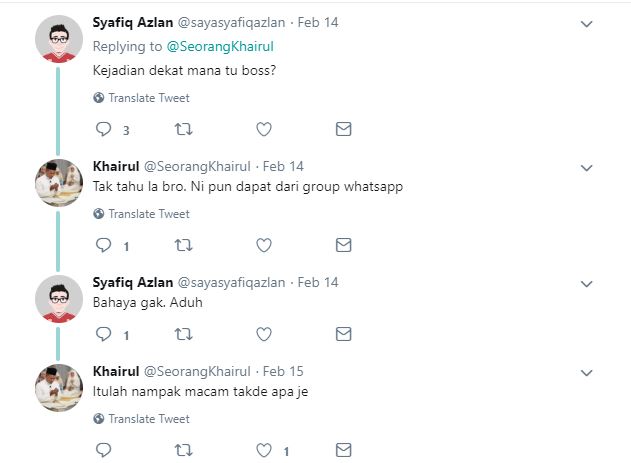
Task: Like the 'Tak tahu la bro' tweet
Action: pos(264,245)
